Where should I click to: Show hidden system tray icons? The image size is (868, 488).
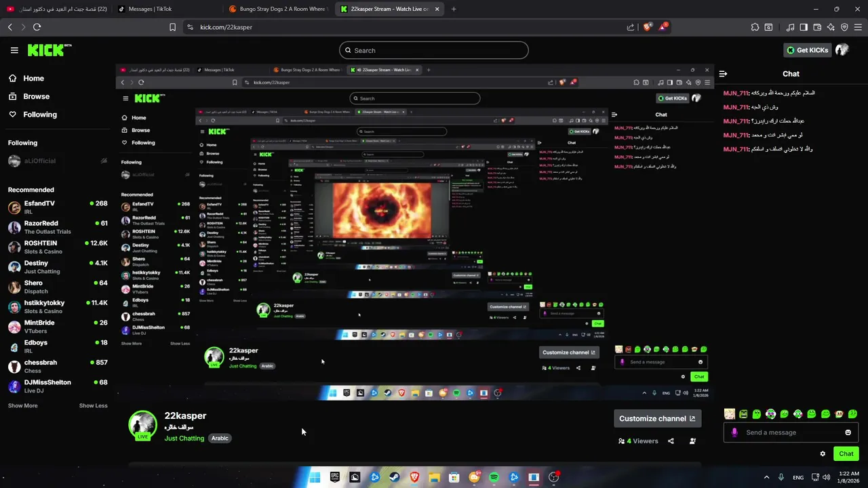[x=767, y=477]
